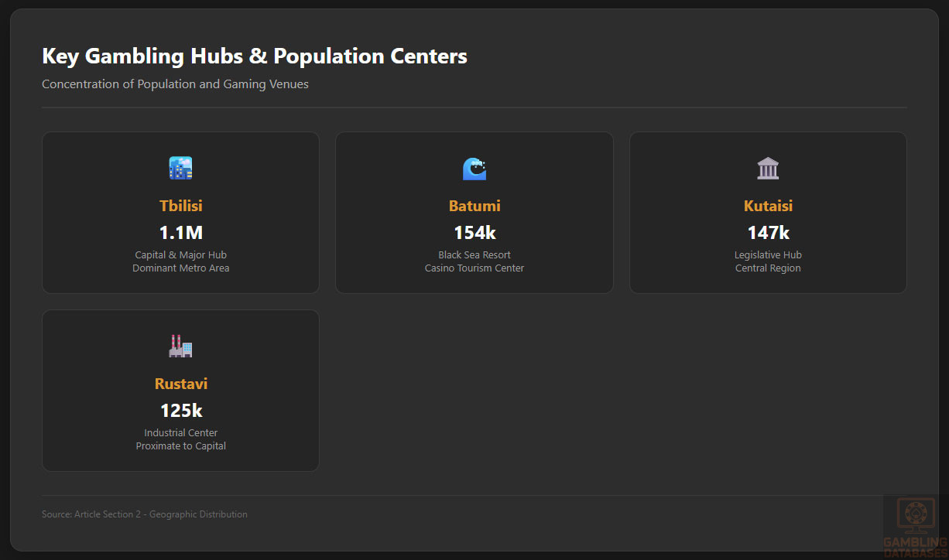Click the Gambling Databases logo watermark

916,528
